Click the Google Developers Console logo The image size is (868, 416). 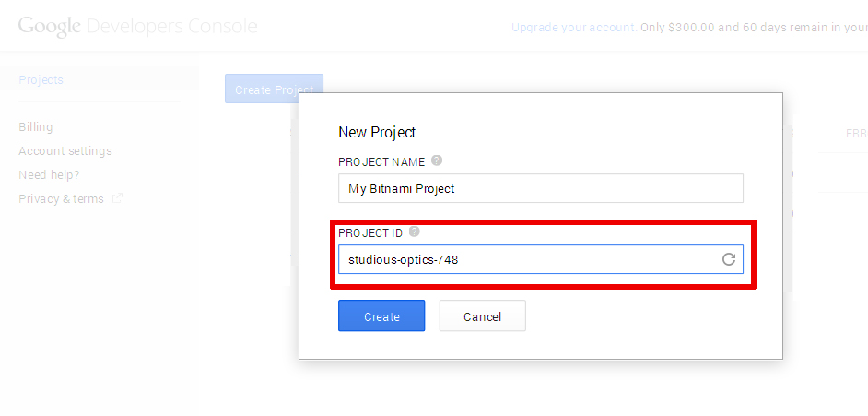pos(138,27)
